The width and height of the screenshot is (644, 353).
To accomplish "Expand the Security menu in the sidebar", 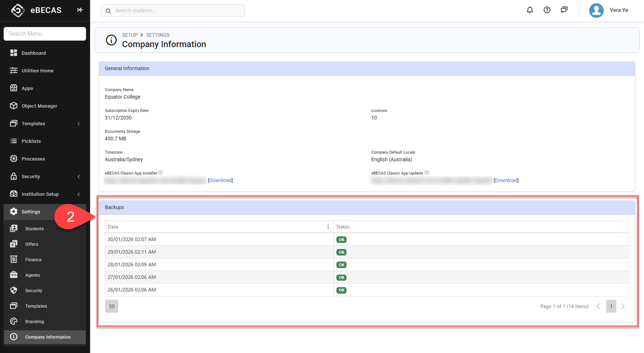I will tap(31, 177).
